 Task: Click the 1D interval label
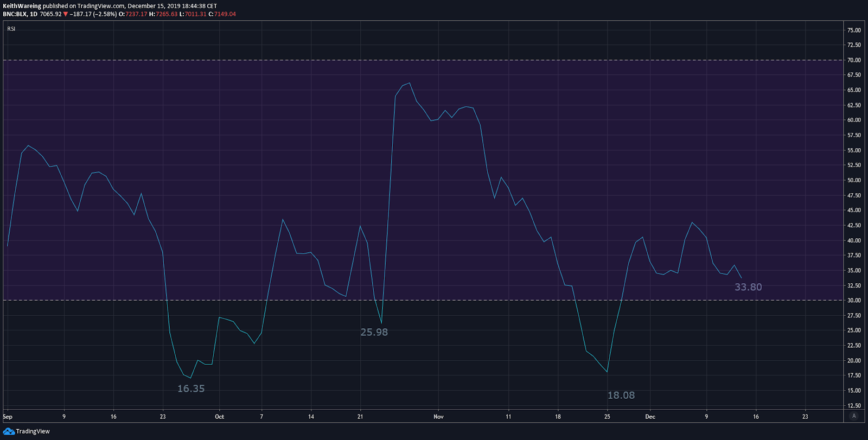[x=34, y=14]
